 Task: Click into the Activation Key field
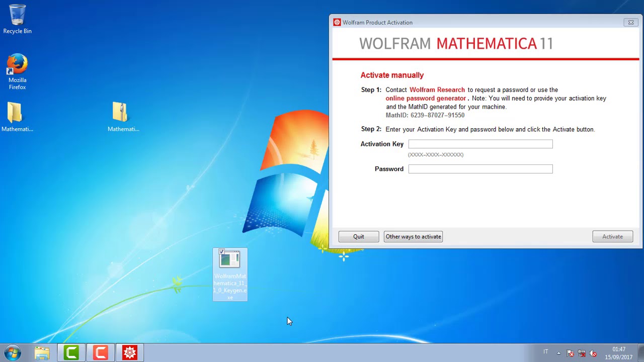coord(480,144)
